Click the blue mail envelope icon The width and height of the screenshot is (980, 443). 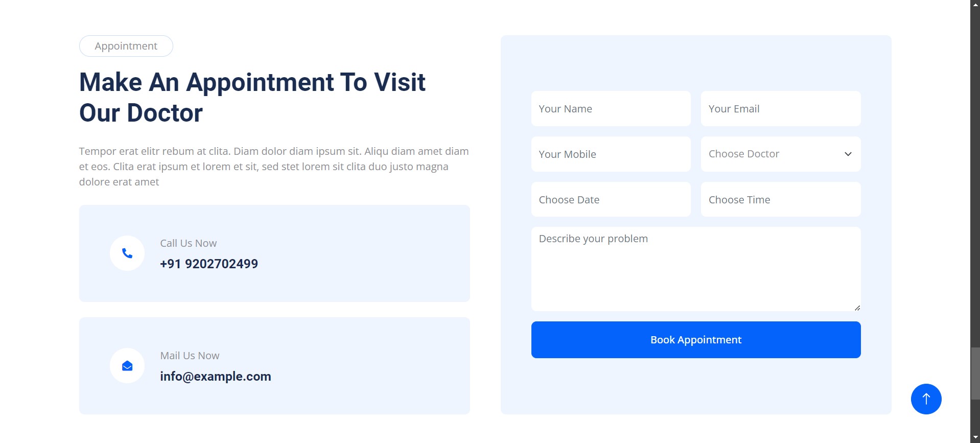pos(127,366)
